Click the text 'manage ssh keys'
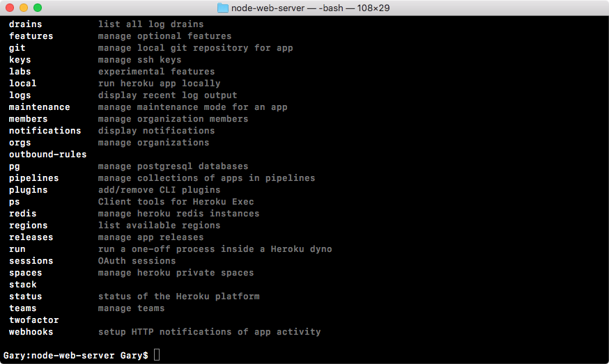 [139, 60]
